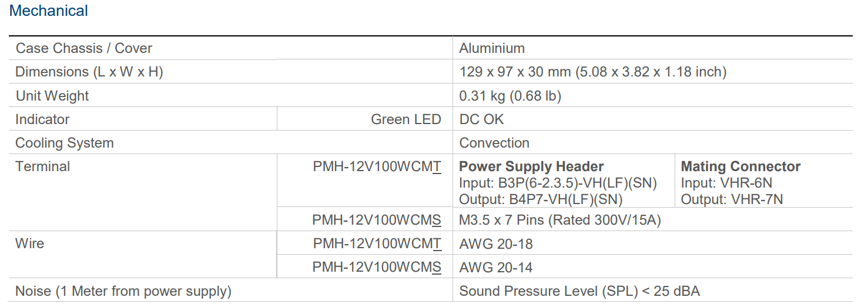
Task: Click the Dimensions (L x W x H) label
Action: [x=89, y=72]
